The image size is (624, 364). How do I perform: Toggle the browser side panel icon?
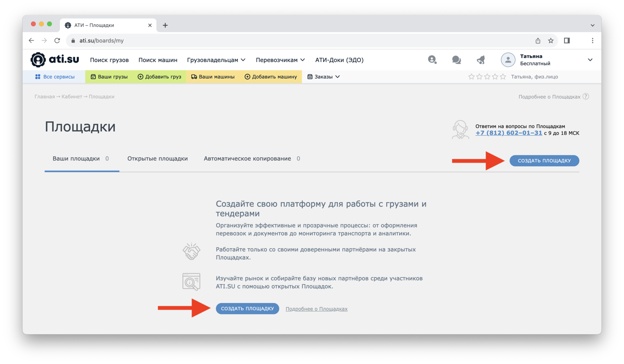567,40
